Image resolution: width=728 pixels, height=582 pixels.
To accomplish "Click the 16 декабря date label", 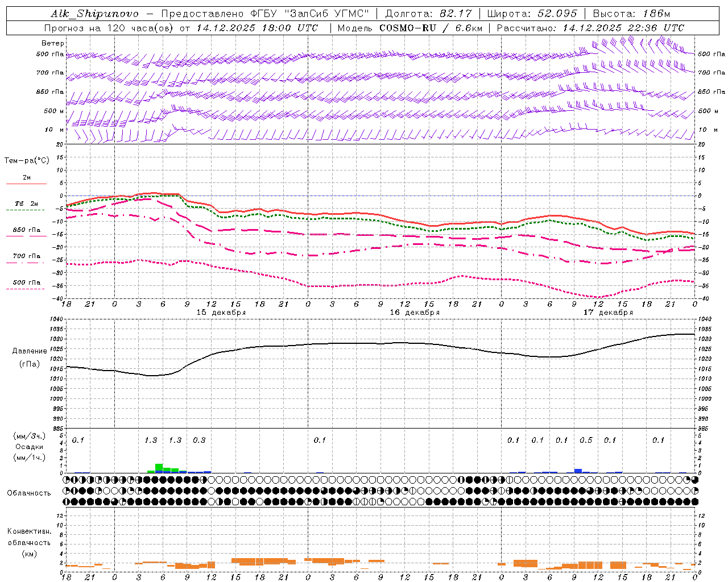I will click(415, 312).
